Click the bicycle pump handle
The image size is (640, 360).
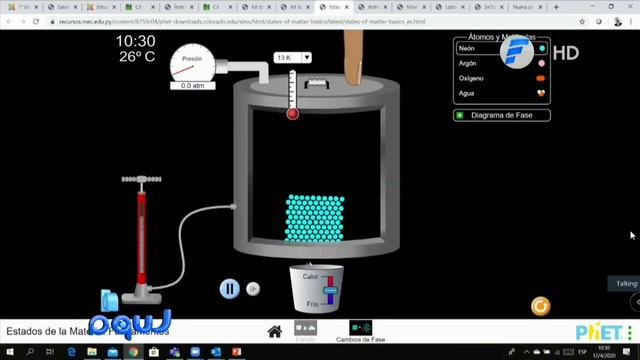[142, 179]
